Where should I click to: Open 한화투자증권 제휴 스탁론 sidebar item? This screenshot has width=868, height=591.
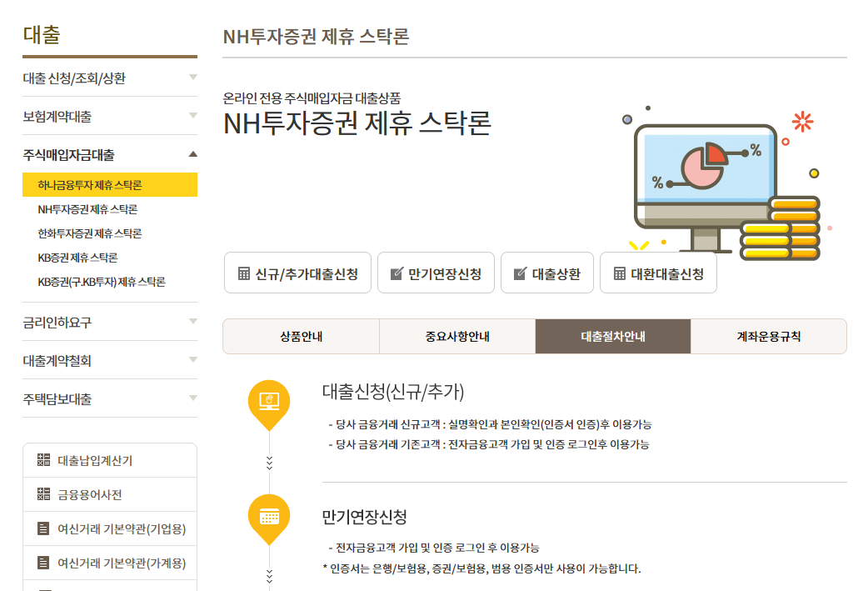tap(90, 233)
